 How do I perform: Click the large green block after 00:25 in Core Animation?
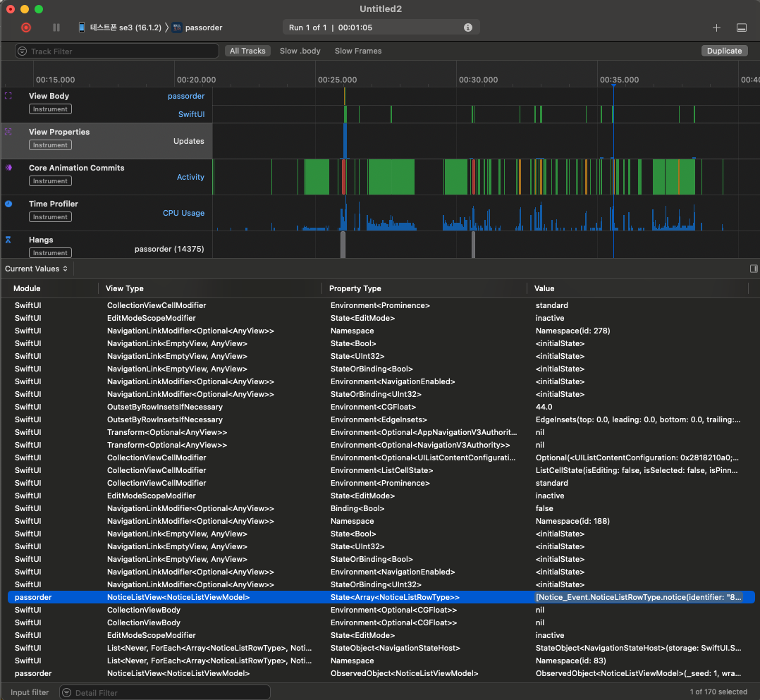point(391,177)
